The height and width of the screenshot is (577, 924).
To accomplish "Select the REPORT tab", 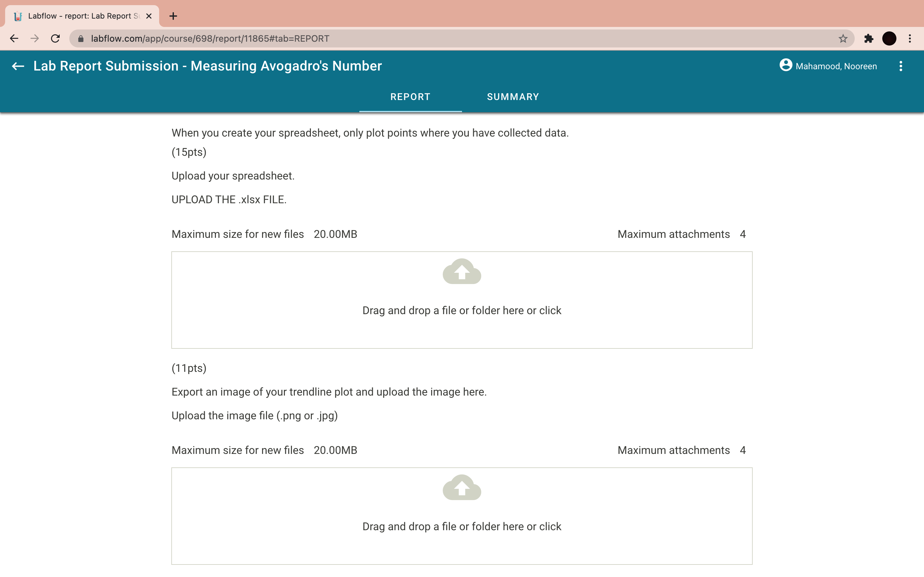I will (x=410, y=97).
